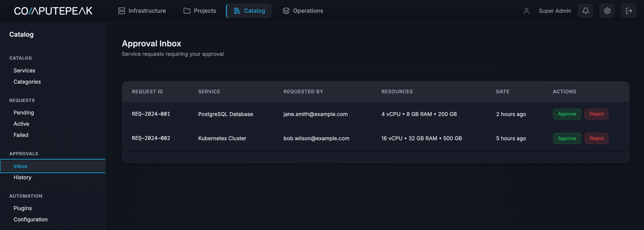Reject the Kubernetes Cluster request
The height and width of the screenshot is (230, 644).
596,138
